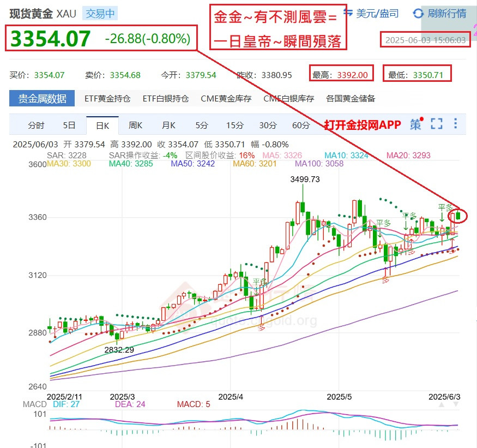Image resolution: width=477 pixels, height=448 pixels.
Task: Open the 各国黄金储备 tab
Action: [x=351, y=98]
